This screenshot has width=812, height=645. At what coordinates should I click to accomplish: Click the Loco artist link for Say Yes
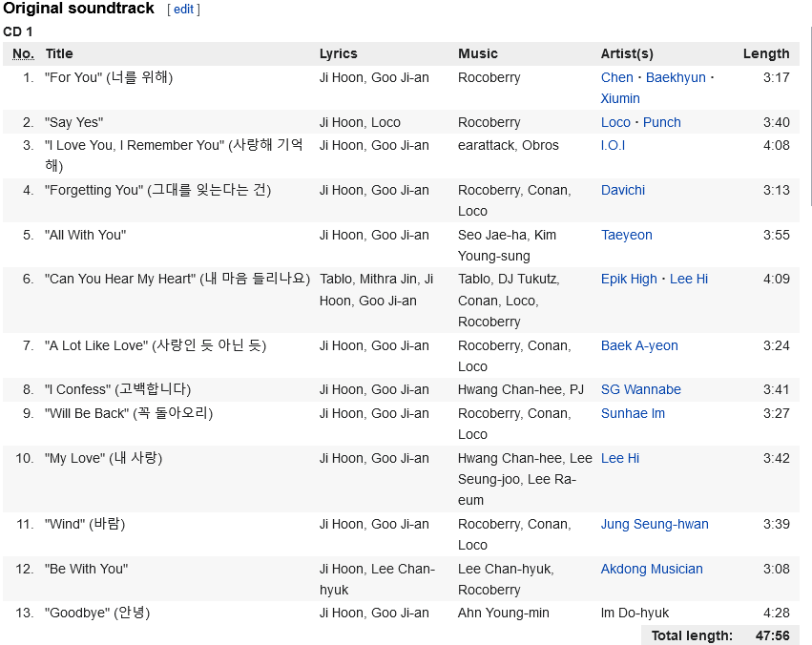pyautogui.click(x=615, y=122)
